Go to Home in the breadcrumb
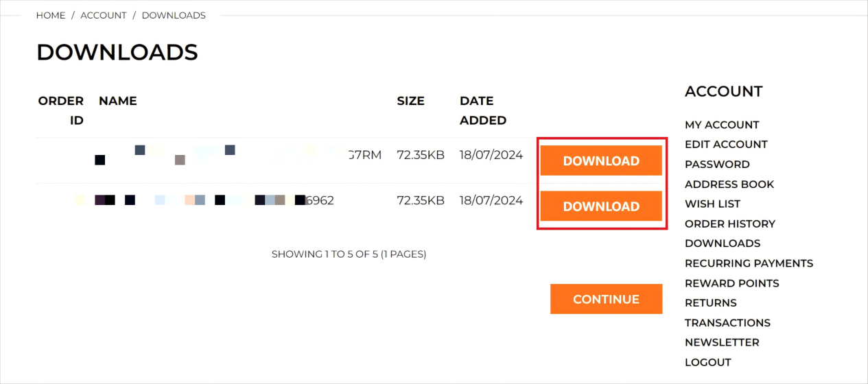The height and width of the screenshot is (384, 868). [x=51, y=15]
